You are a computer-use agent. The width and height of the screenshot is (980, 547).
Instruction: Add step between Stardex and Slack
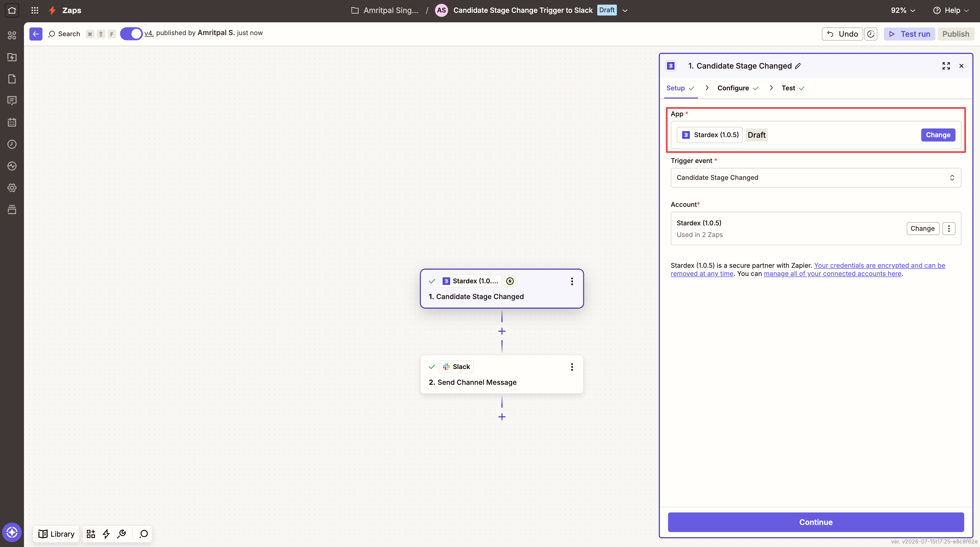coord(502,331)
